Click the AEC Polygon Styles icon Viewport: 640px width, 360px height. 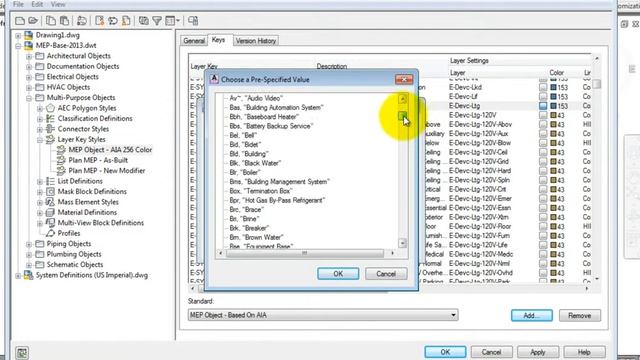(50, 108)
